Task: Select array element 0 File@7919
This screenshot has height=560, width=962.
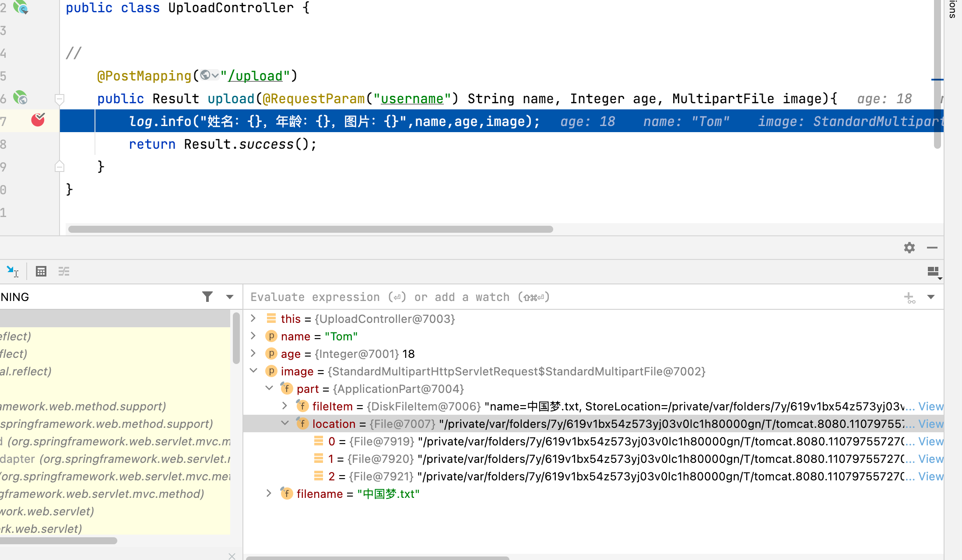Action: coord(593,441)
